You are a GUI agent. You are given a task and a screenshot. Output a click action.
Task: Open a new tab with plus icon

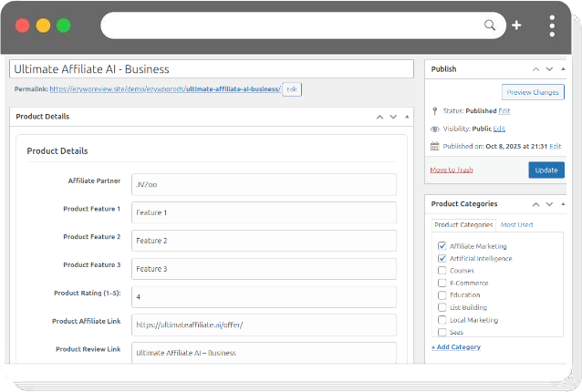pyautogui.click(x=516, y=26)
